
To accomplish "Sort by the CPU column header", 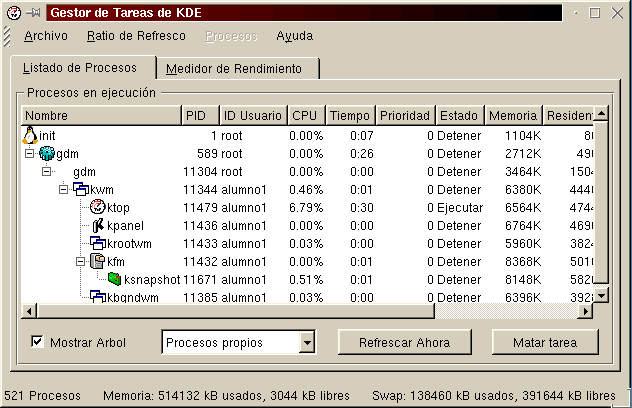I will [307, 116].
